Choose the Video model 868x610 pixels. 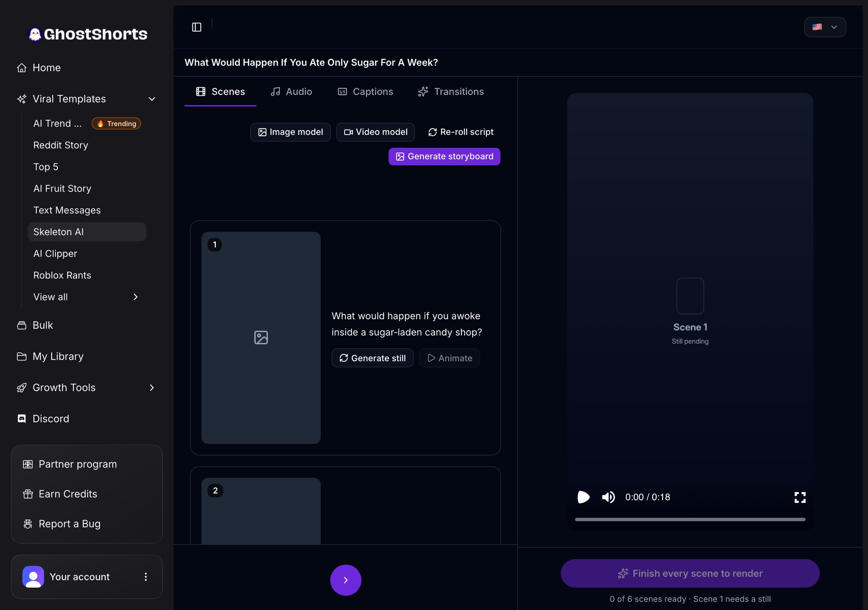pyautogui.click(x=376, y=132)
